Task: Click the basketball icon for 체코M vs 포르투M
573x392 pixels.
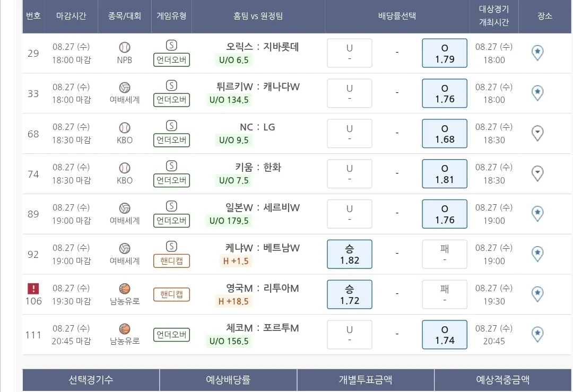Action: 125,329
